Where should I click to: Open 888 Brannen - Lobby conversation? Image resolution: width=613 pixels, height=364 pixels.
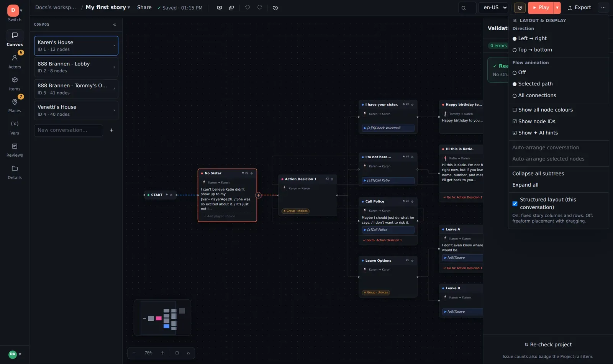pos(76,67)
